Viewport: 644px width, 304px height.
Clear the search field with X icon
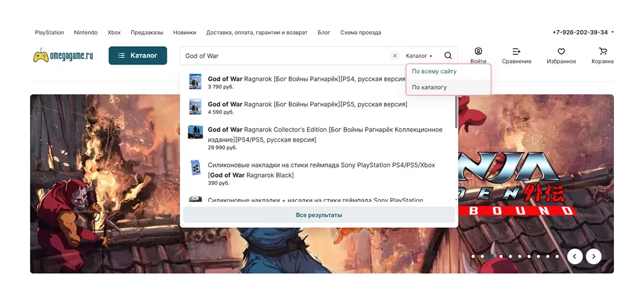tap(395, 56)
